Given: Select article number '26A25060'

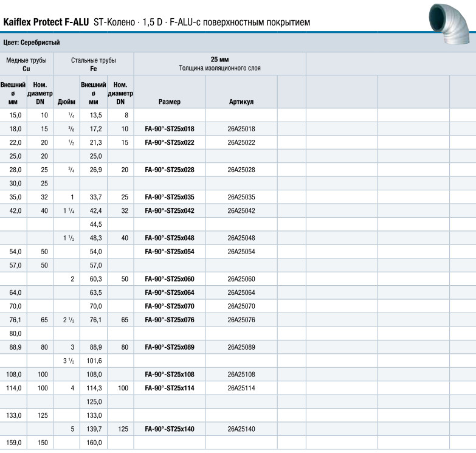Looking at the screenshot, I should [241, 279].
